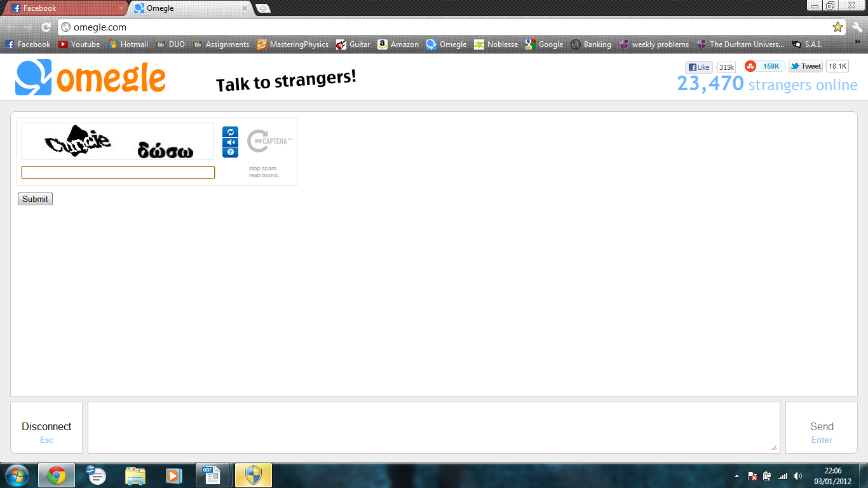Open Windows Explorer from the taskbar
The image size is (868, 488).
135,475
